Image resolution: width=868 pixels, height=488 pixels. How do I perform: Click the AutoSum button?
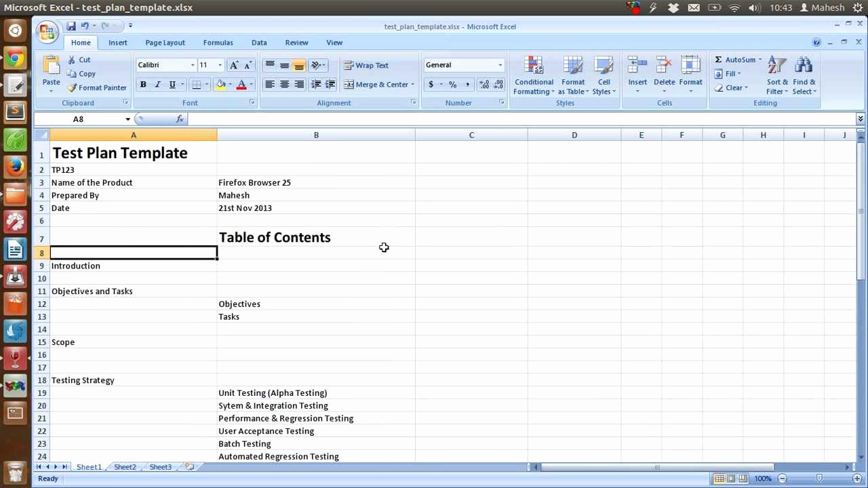[734, 60]
